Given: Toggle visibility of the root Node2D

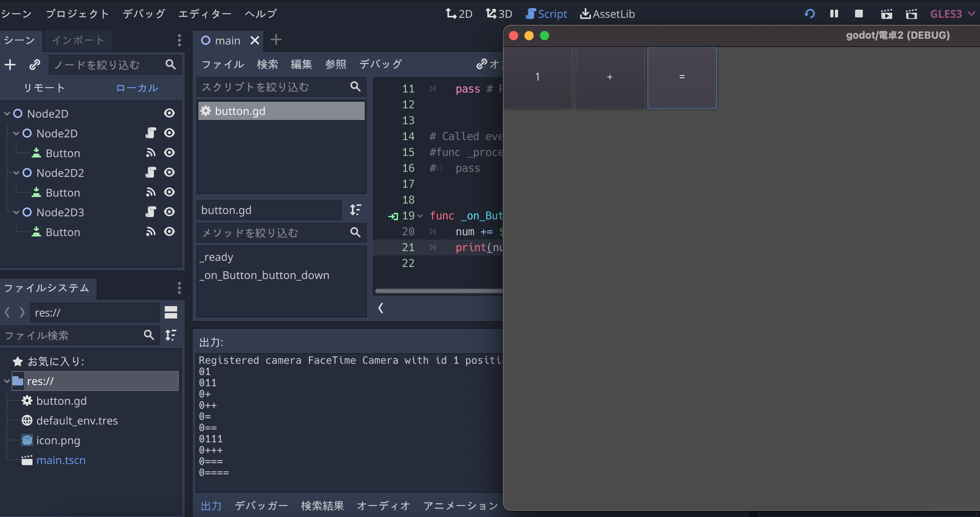Looking at the screenshot, I should pyautogui.click(x=169, y=113).
